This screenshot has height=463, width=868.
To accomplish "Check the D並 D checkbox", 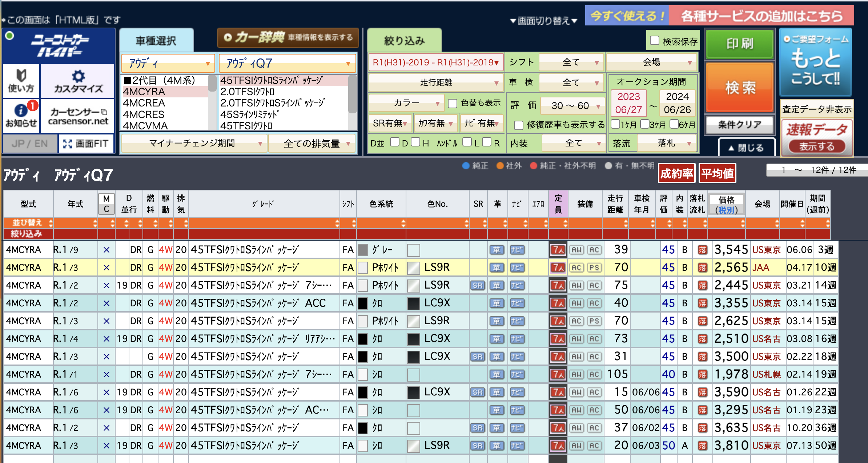I will tap(395, 142).
